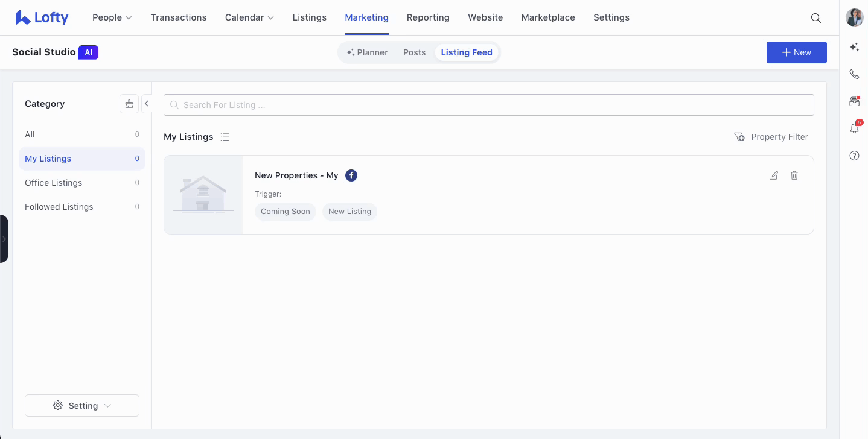Open the inbox icon in right sidebar
The image size is (868, 439).
(854, 101)
